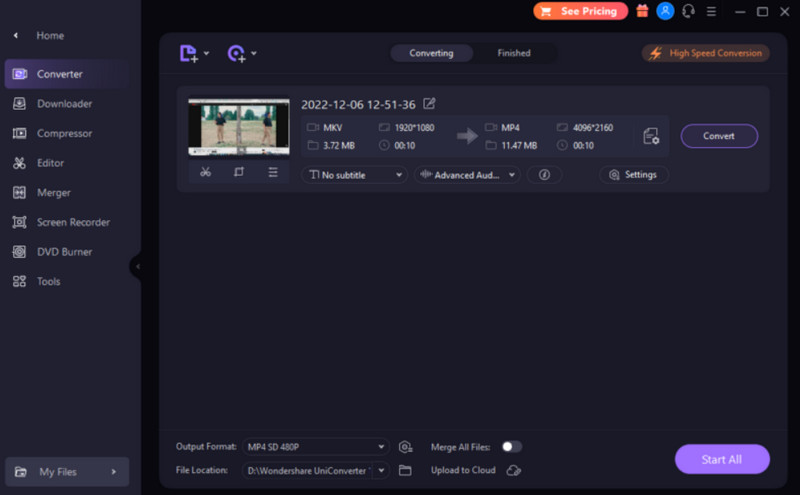Click the info icon next to audio dropdown
800x495 pixels.
544,174
